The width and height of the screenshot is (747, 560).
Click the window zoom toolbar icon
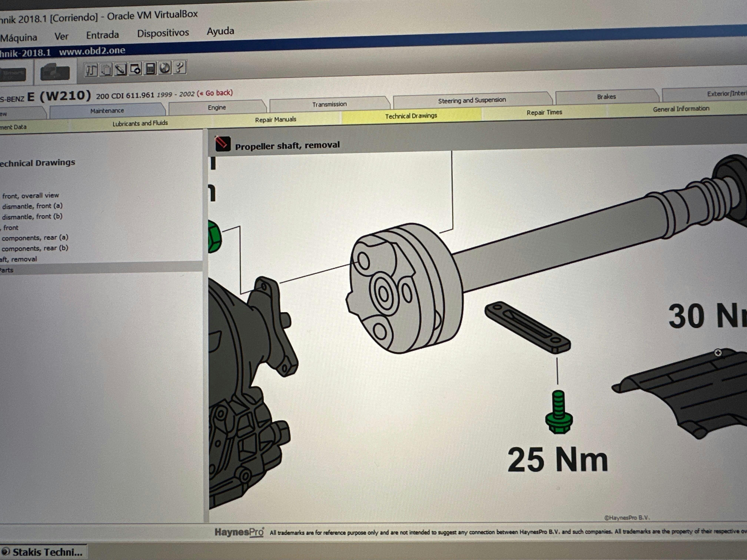pyautogui.click(x=135, y=69)
